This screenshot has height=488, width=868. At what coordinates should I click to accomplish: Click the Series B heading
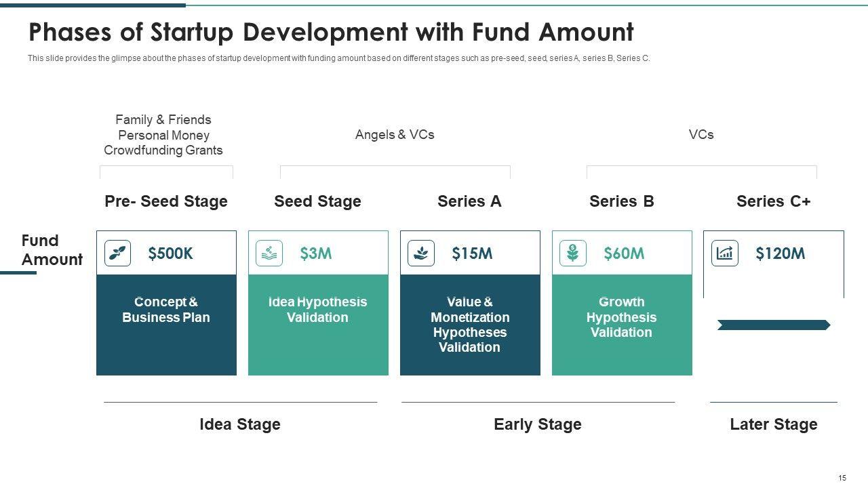[622, 201]
